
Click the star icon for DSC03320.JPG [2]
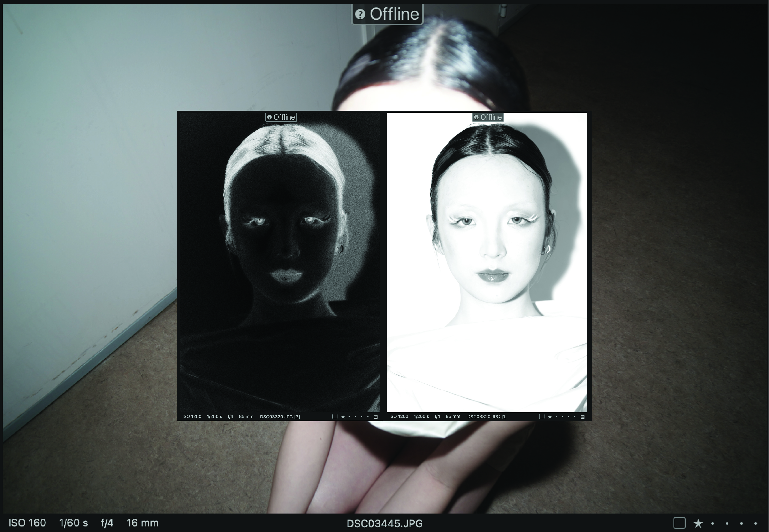[x=343, y=417]
